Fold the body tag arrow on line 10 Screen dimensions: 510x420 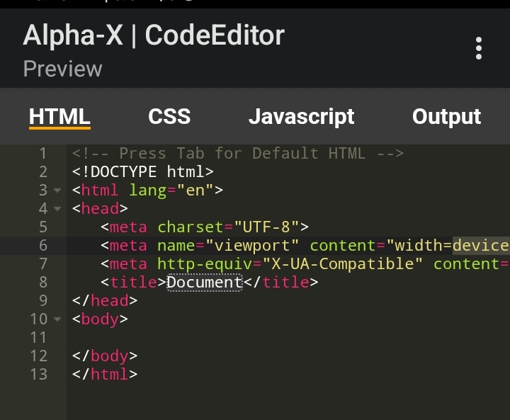click(57, 319)
